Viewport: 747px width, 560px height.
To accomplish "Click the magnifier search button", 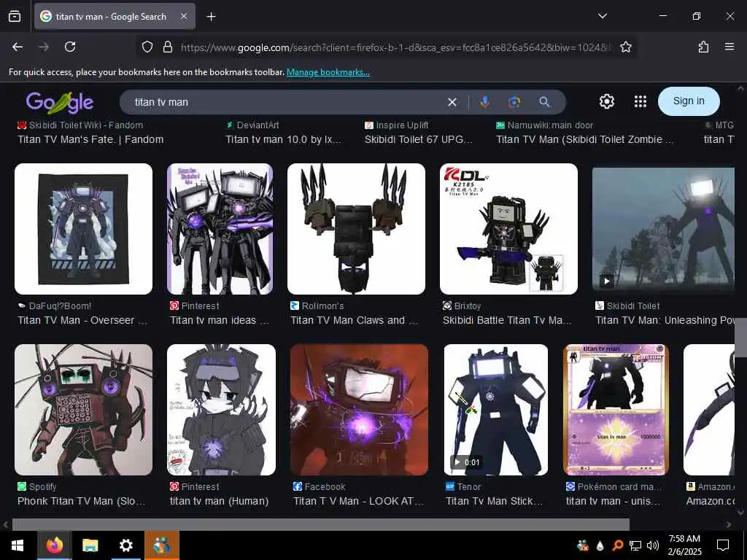I will 544,102.
